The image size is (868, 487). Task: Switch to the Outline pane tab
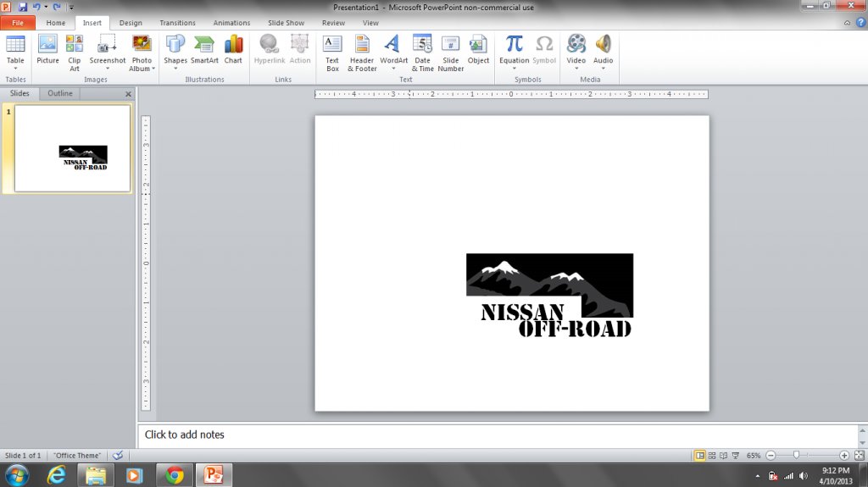click(60, 93)
